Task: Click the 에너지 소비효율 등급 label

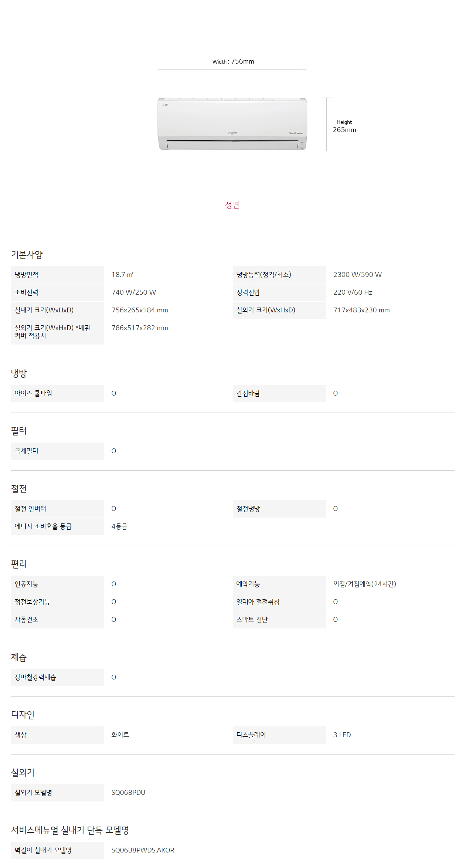Action: point(43,526)
